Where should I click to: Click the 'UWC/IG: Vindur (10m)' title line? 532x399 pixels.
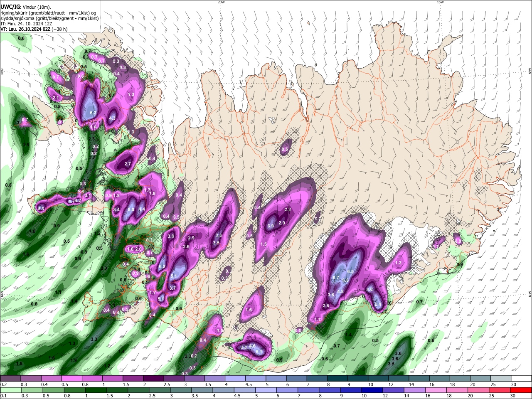pyautogui.click(x=25, y=7)
